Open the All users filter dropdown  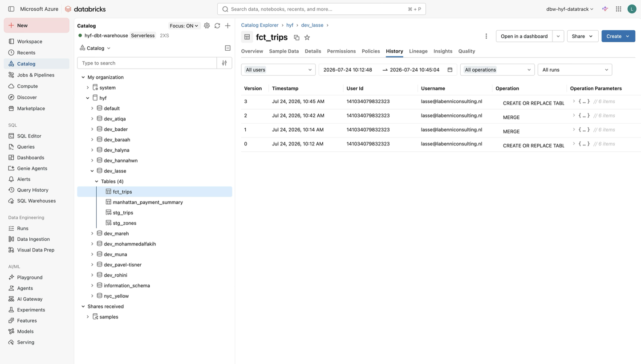pos(278,70)
